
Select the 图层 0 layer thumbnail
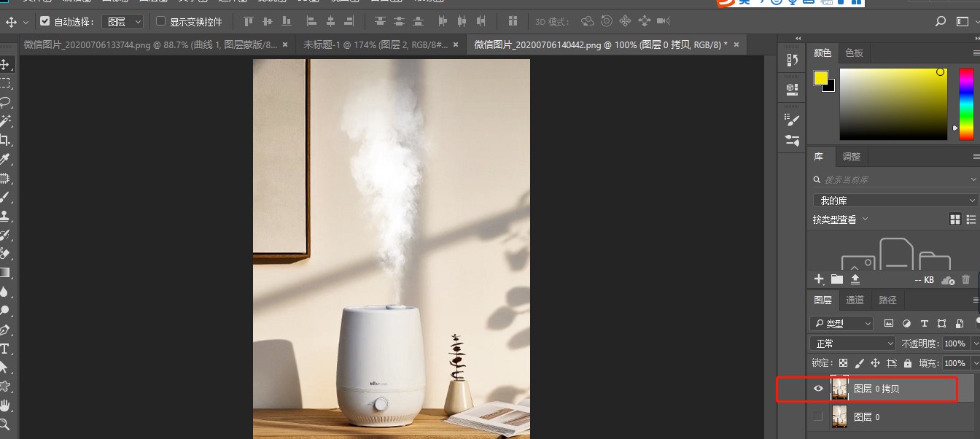840,416
